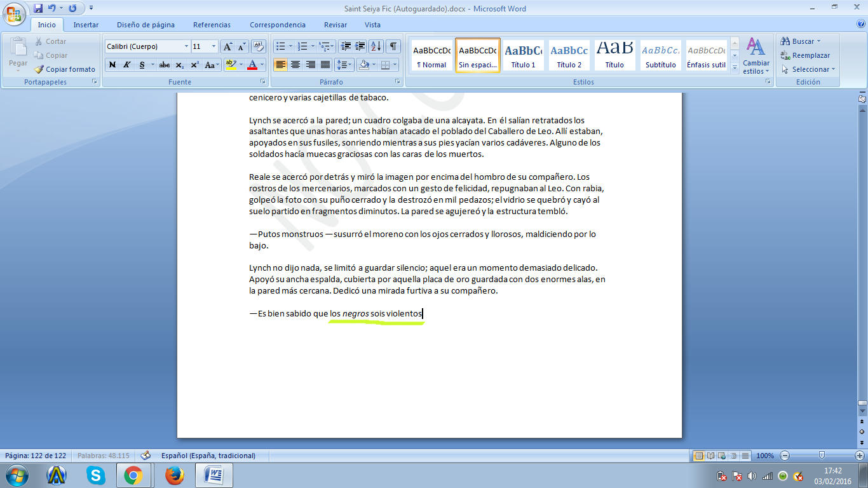Click the clear formatting icon

(258, 46)
